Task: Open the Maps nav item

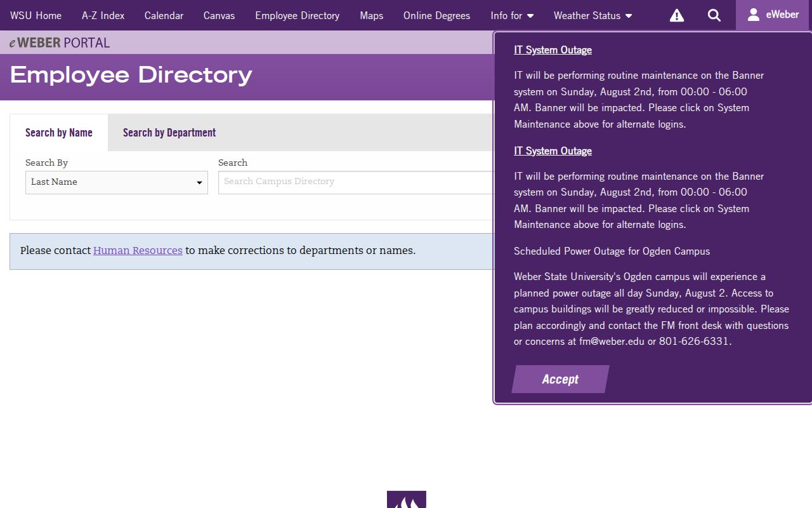Action: tap(371, 15)
